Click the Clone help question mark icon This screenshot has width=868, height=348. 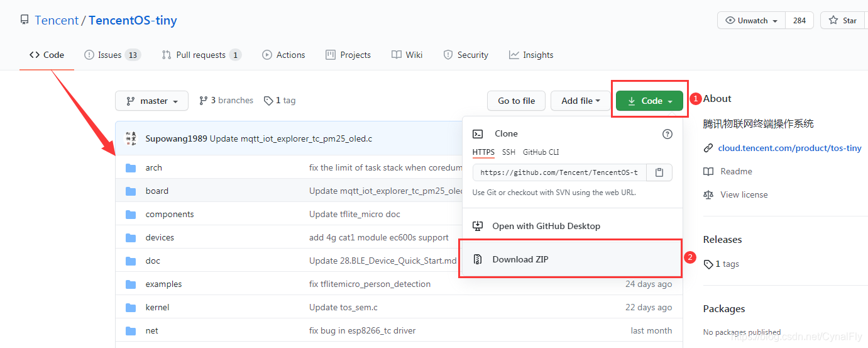click(667, 134)
